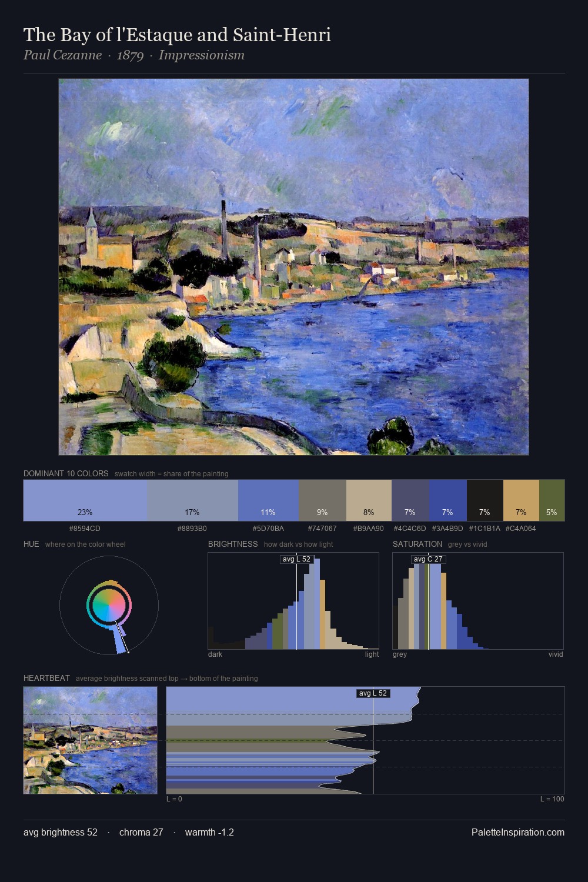Choose the #C4A064 ochre swatch
Viewport: 588px width, 882px height.
pos(521,500)
